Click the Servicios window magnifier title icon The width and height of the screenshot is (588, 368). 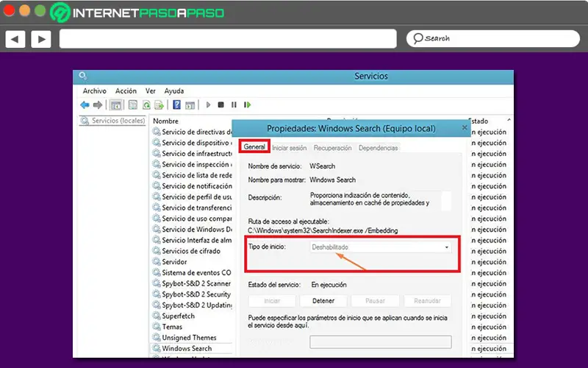[x=83, y=76]
